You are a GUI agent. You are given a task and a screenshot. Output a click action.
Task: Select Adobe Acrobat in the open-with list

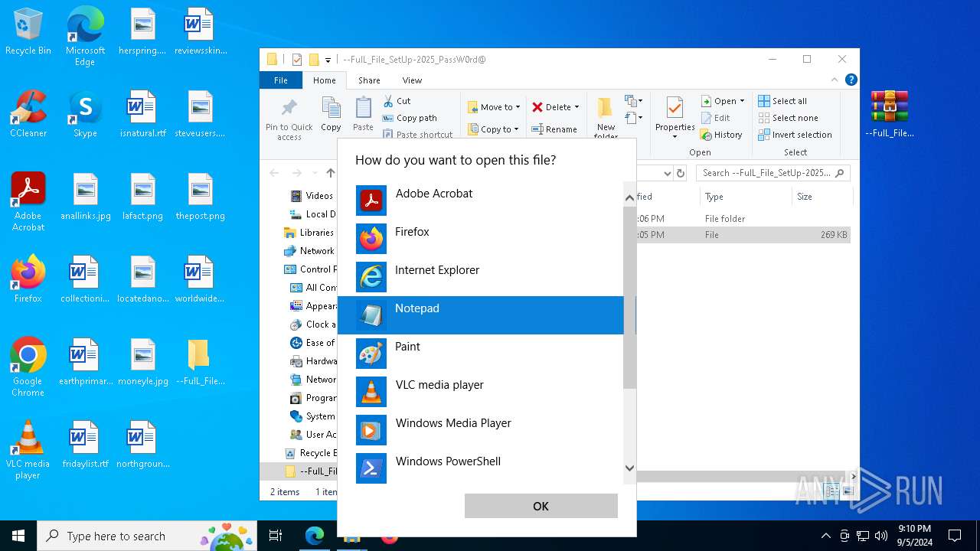tap(481, 201)
